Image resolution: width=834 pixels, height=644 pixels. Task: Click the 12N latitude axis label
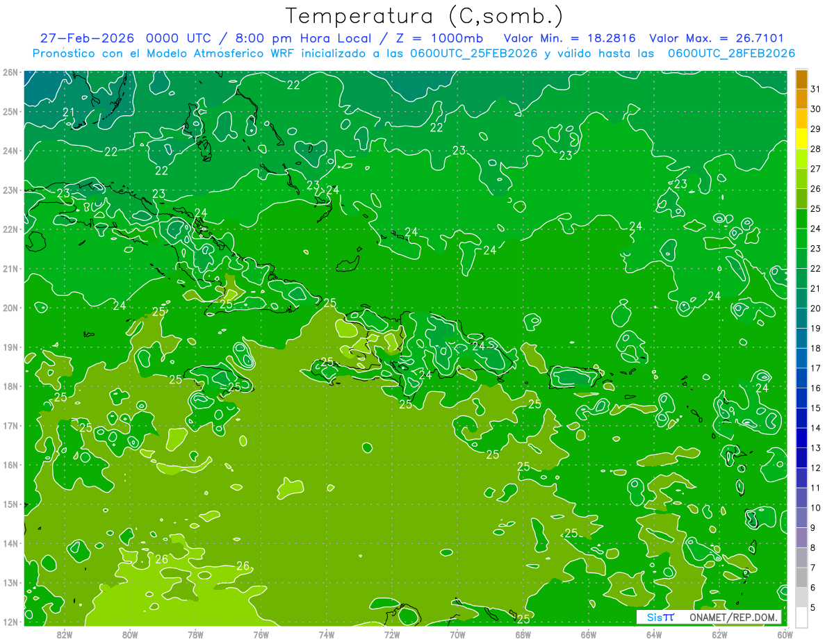[10, 622]
